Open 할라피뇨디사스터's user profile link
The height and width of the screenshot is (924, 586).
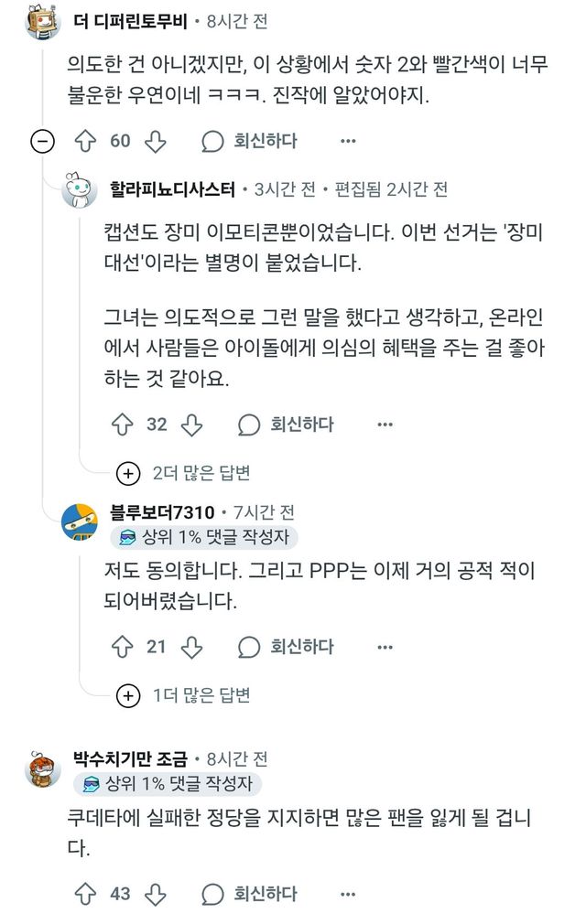[x=172, y=189]
